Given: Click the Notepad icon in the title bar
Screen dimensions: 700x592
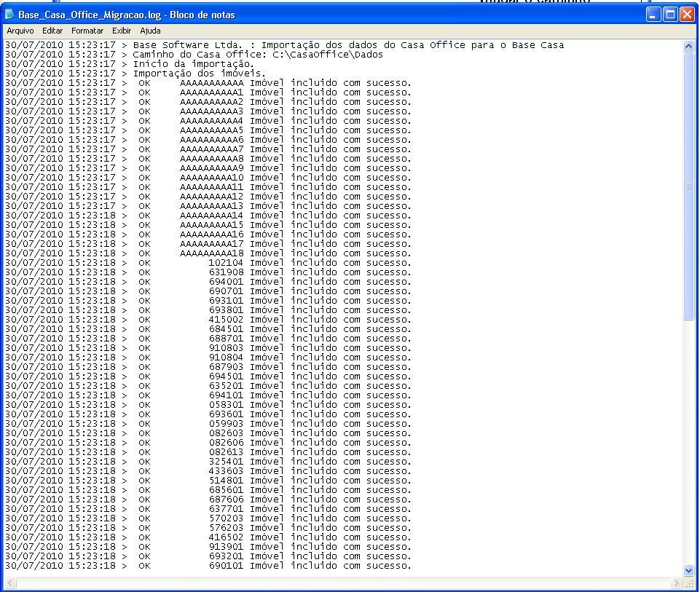Looking at the screenshot, I should pyautogui.click(x=9, y=15).
